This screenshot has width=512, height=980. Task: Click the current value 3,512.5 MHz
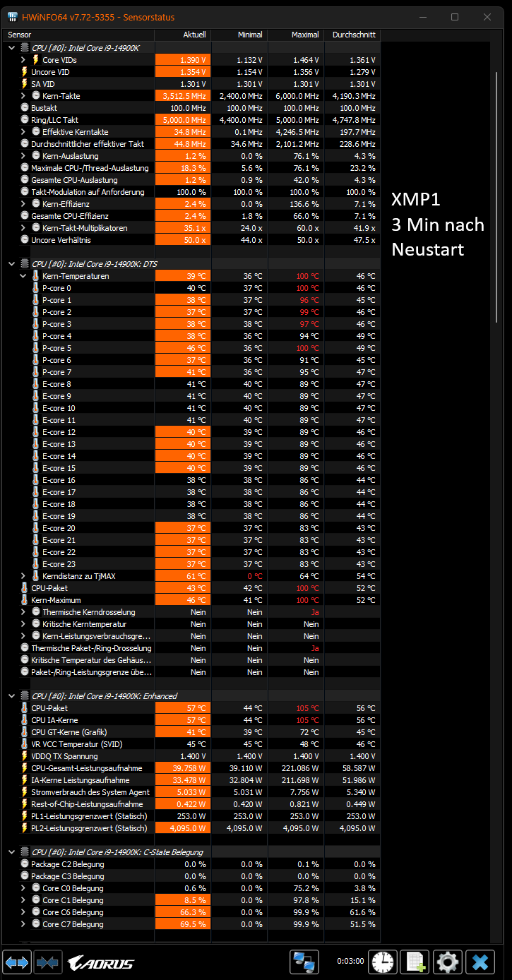tap(184, 96)
